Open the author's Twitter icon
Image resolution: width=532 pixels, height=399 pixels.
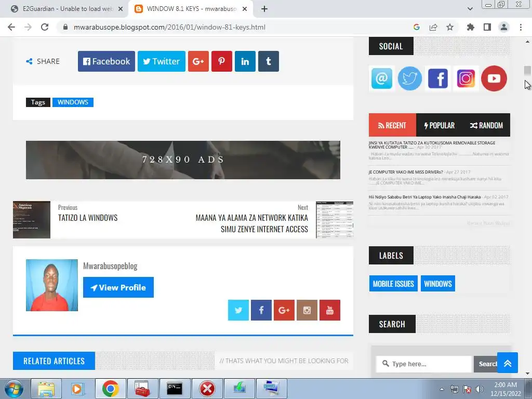pyautogui.click(x=238, y=310)
